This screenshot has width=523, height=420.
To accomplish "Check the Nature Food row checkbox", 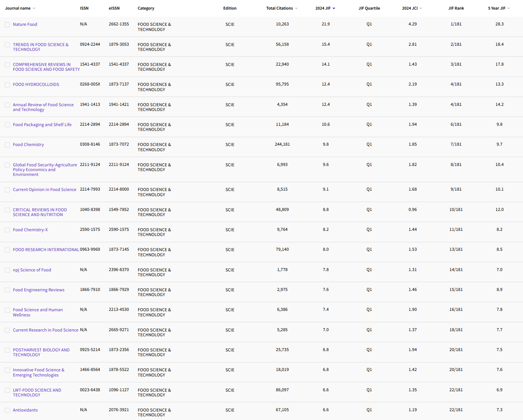I will coord(7,25).
